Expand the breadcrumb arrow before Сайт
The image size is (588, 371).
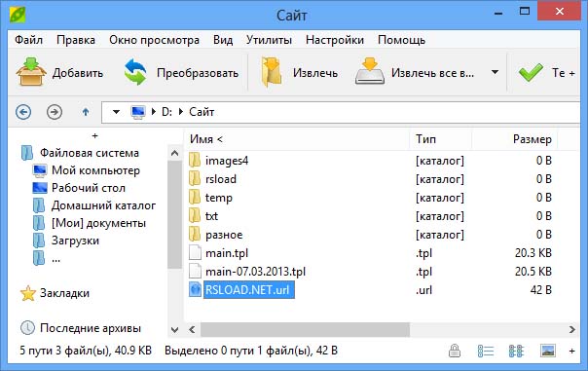click(x=181, y=112)
